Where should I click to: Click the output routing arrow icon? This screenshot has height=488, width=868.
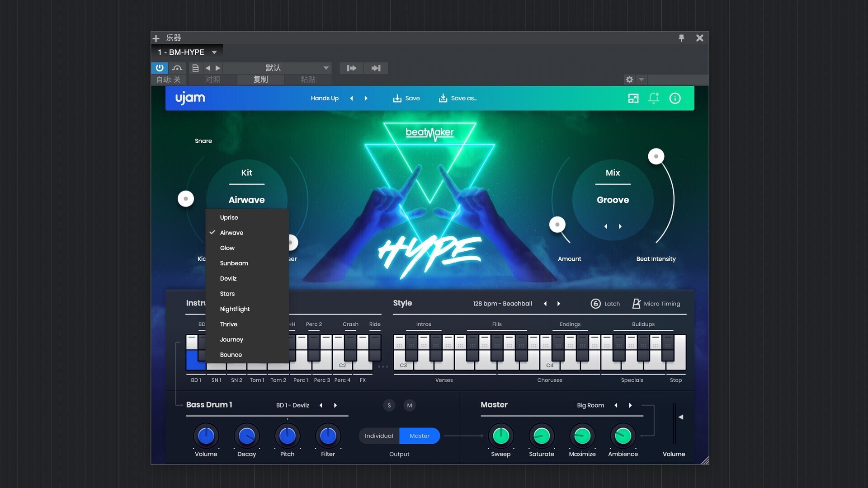(376, 68)
